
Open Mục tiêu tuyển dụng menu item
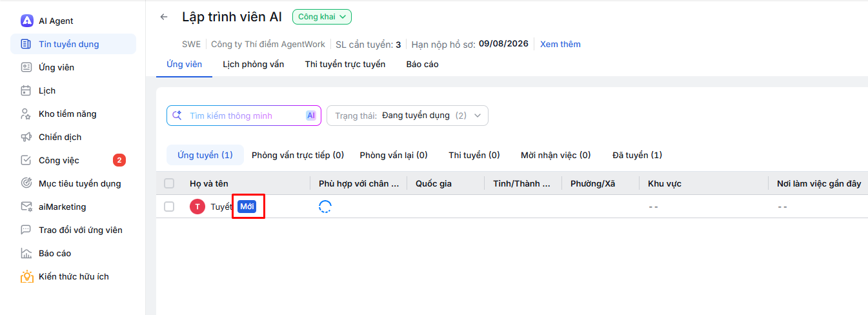74,183
